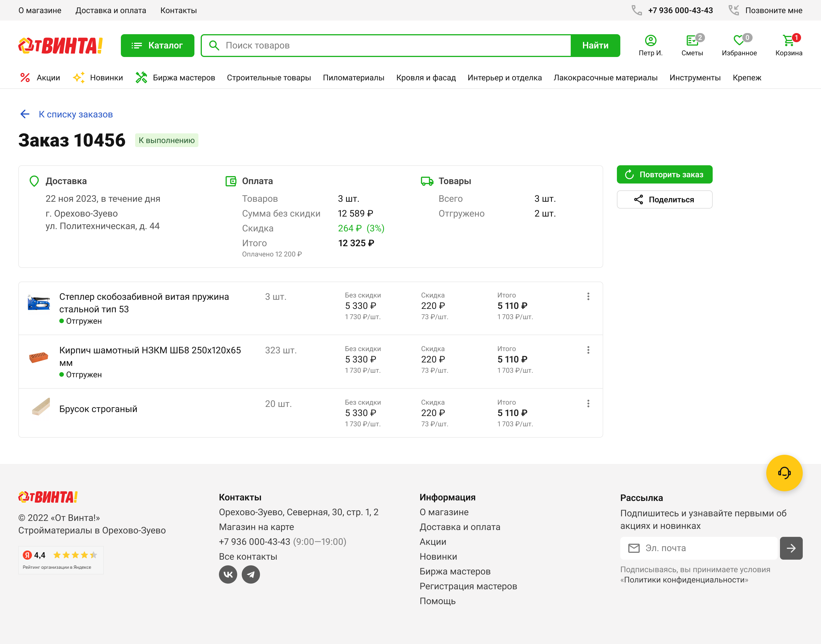Screen dimensions: 821x644
Task: Go to Пиломатериалы category
Action: [353, 78]
